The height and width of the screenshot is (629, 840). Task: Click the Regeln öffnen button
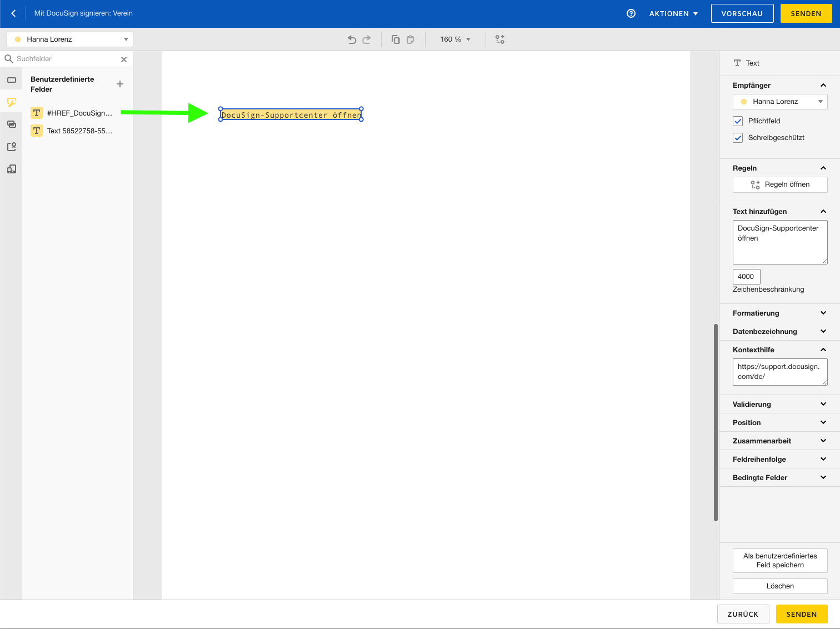click(780, 184)
